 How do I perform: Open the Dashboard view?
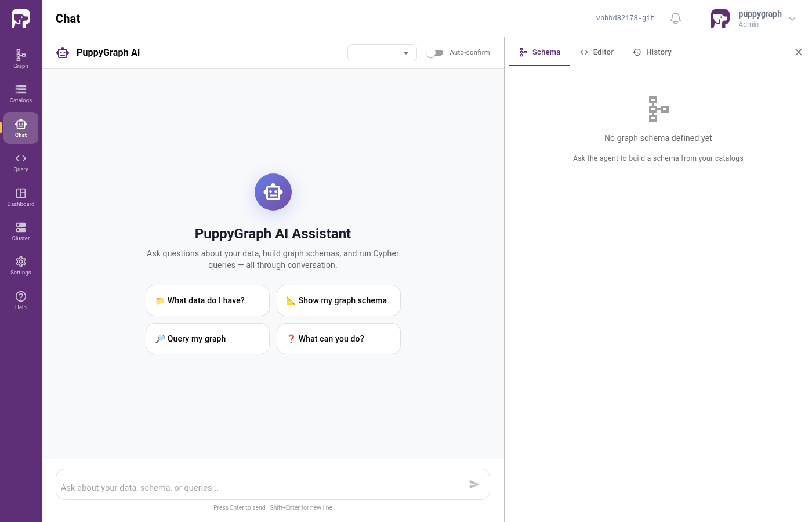(21, 197)
